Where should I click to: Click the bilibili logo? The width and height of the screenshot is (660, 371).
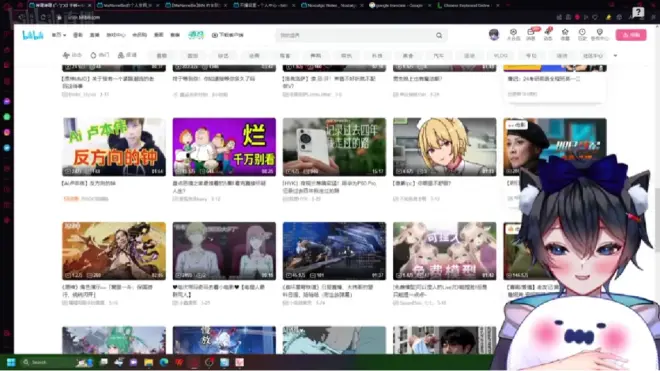pos(33,35)
